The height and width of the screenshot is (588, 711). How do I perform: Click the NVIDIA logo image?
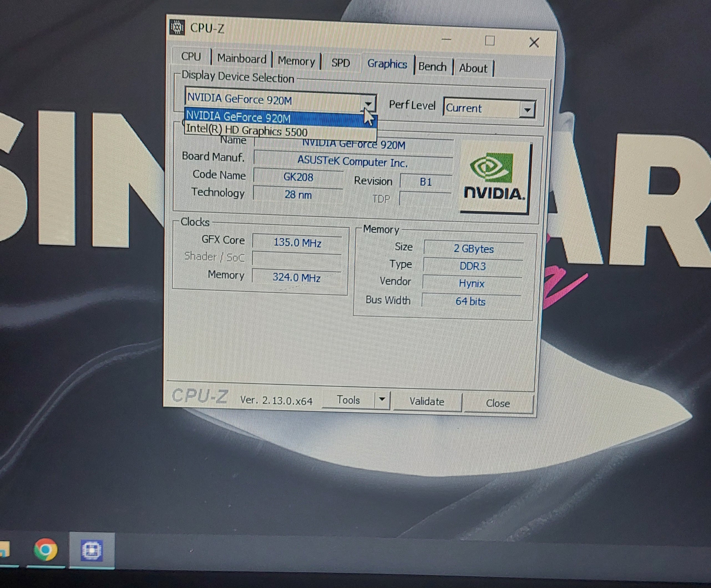494,177
